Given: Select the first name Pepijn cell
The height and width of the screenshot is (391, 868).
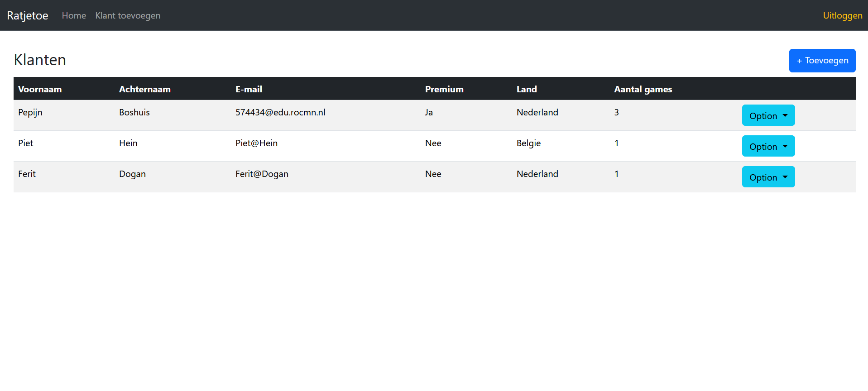Looking at the screenshot, I should point(30,113).
